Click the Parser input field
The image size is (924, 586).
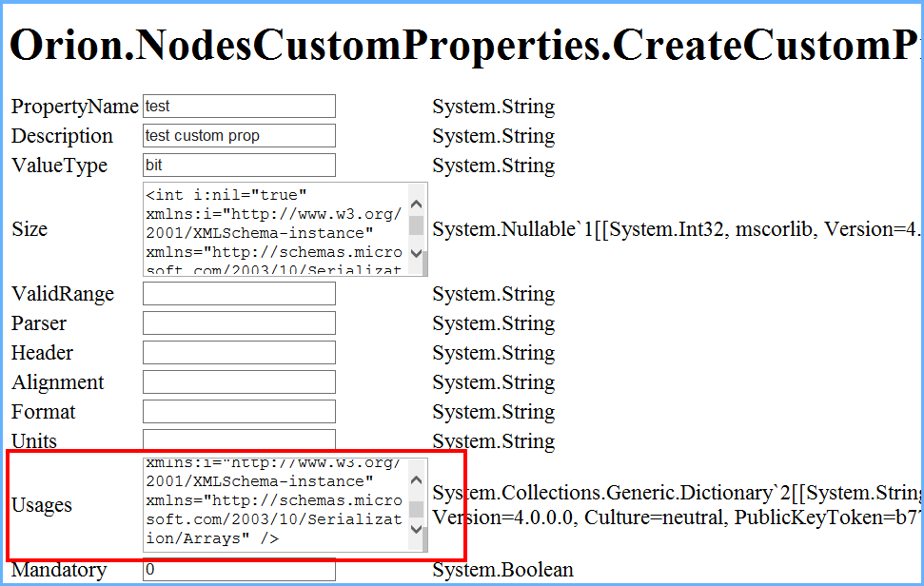(x=239, y=322)
